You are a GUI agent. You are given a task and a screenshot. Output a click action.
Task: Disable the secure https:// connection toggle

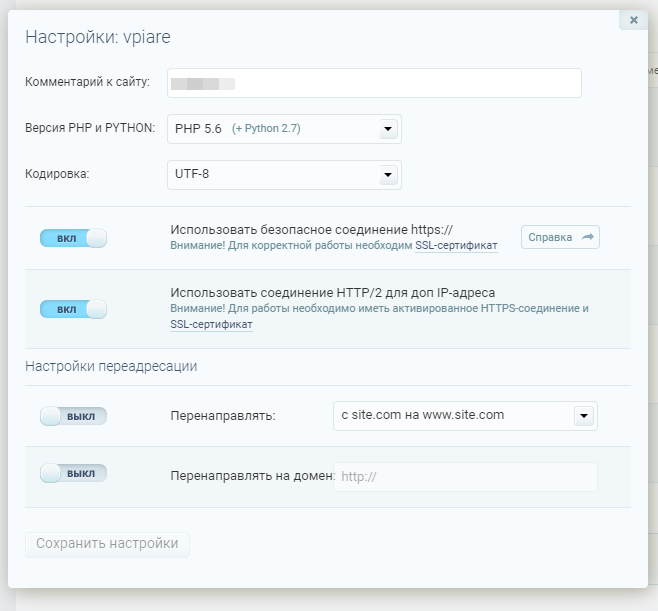point(73,238)
